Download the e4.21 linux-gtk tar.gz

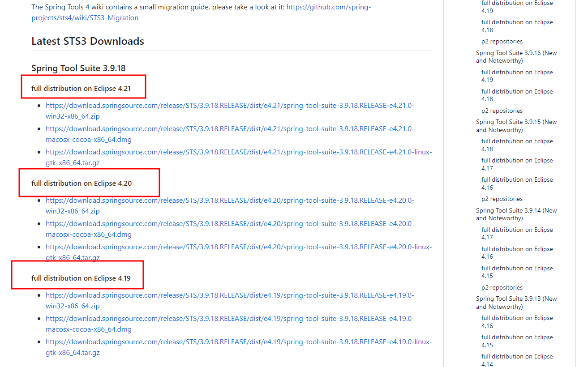[x=239, y=157]
